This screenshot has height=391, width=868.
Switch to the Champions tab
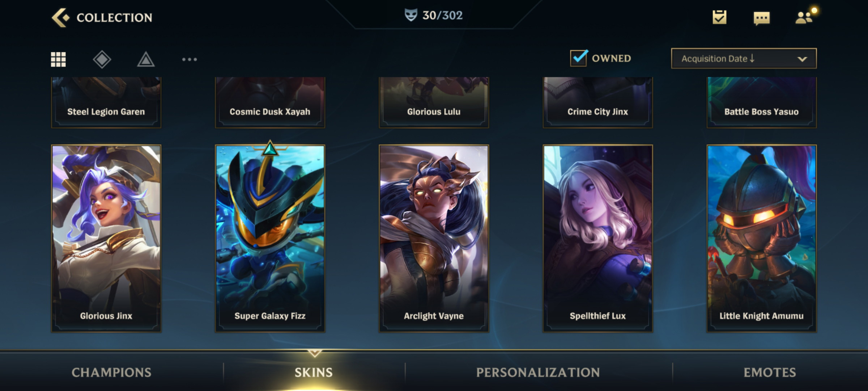pos(111,372)
